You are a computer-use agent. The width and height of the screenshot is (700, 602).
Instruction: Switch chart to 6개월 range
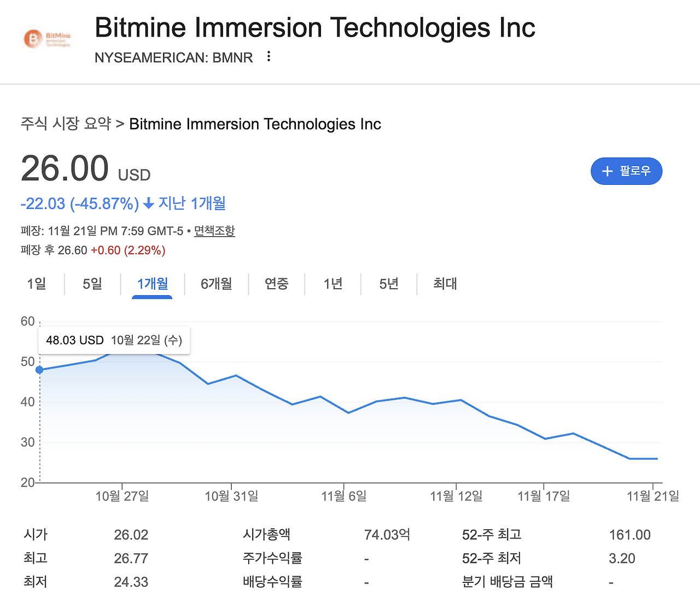pyautogui.click(x=217, y=284)
